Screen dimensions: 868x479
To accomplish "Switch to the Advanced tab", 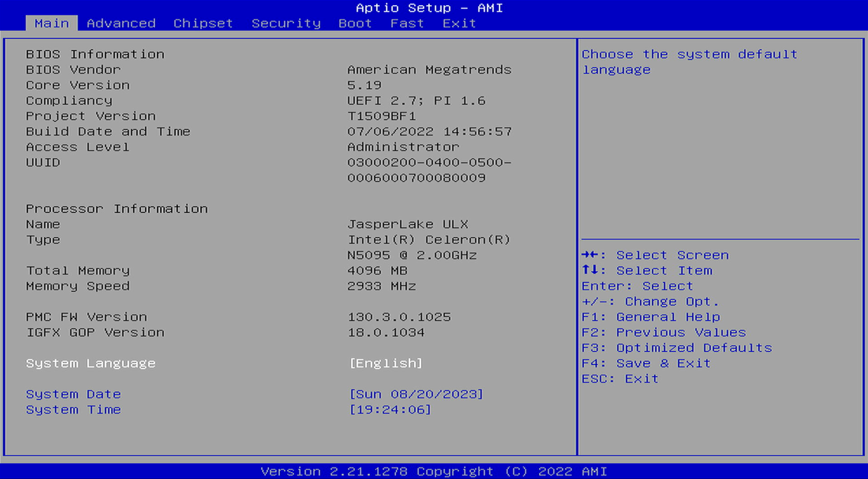I will [x=121, y=23].
